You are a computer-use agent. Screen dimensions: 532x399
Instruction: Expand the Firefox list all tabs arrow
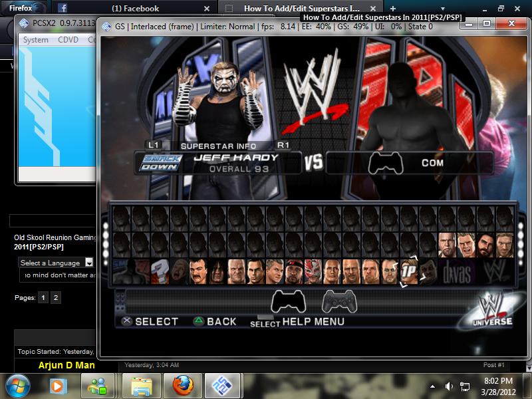pyautogui.click(x=442, y=9)
